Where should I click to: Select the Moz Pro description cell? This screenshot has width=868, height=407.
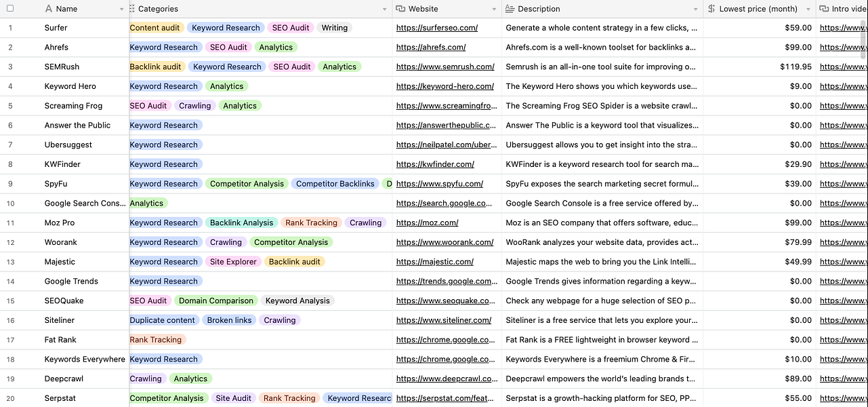tap(602, 222)
